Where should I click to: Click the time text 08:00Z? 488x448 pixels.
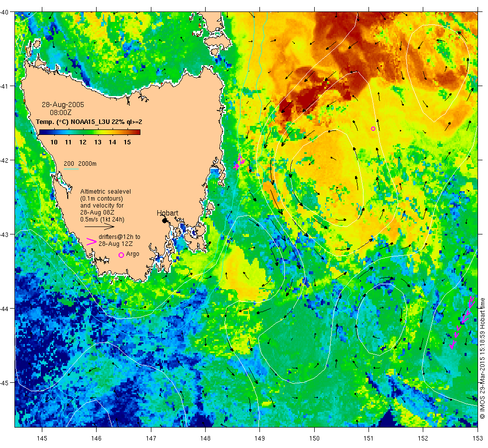(61, 112)
